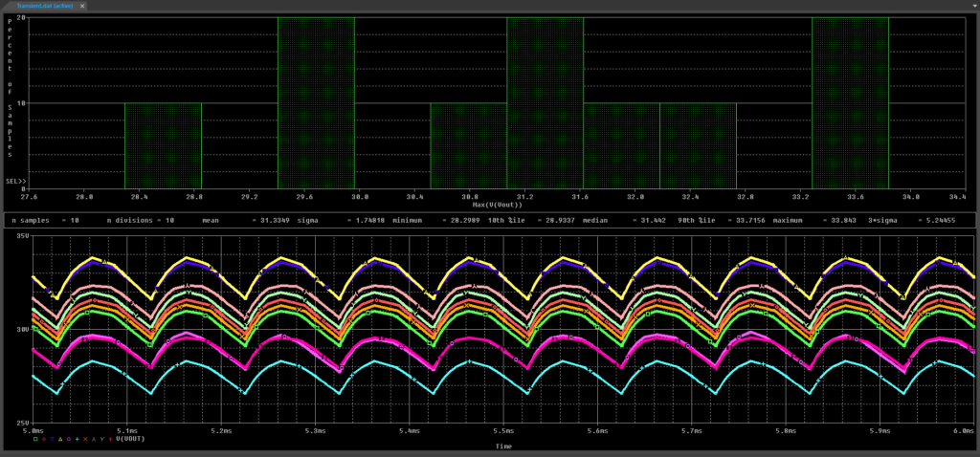Click the histogram bar between 28.4 and 28.8

coord(163,145)
